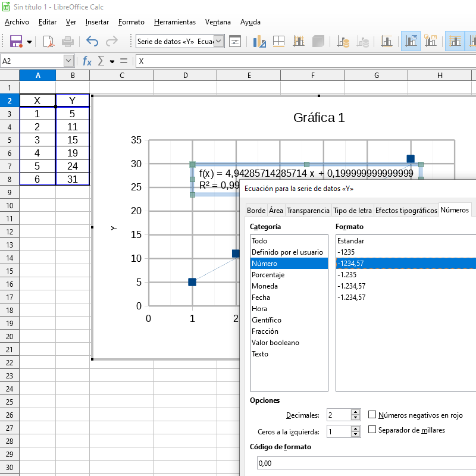
Task: Choose the Fracción category
Action: tap(289, 331)
